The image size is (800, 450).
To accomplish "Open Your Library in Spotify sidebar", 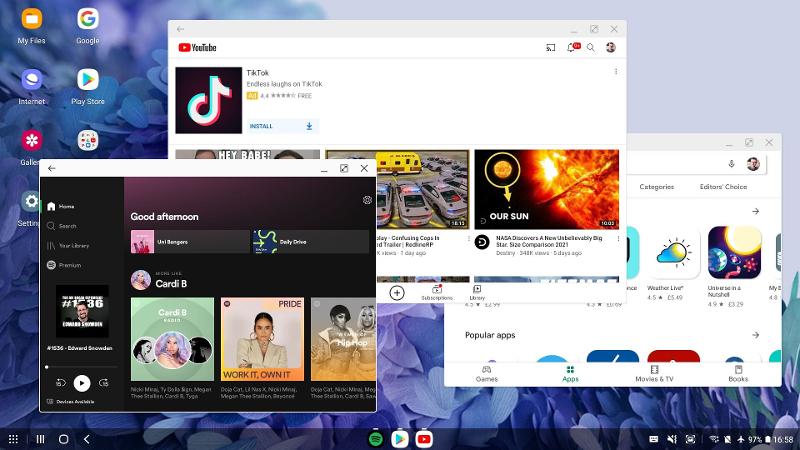I will pos(68,245).
